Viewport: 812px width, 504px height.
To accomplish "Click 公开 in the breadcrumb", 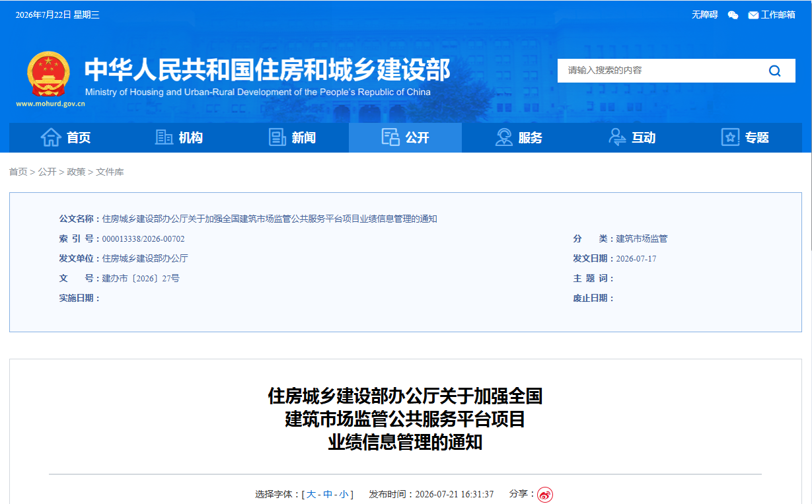I will [47, 172].
